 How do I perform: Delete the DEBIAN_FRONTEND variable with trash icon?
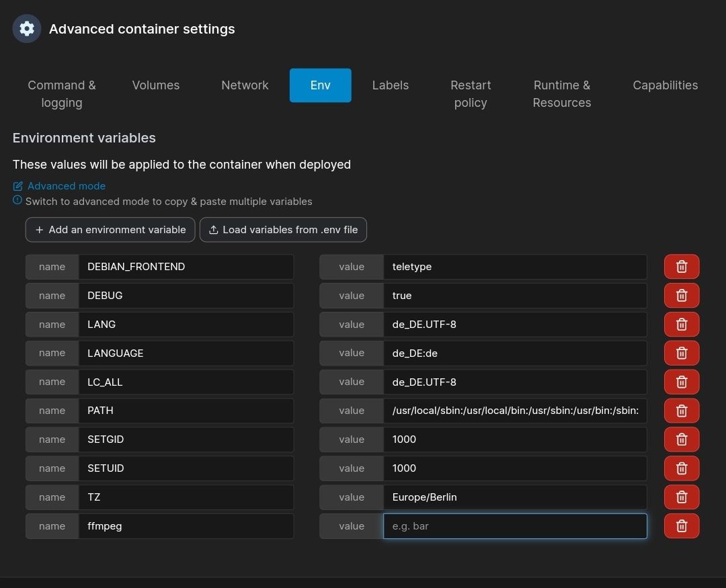(x=681, y=267)
